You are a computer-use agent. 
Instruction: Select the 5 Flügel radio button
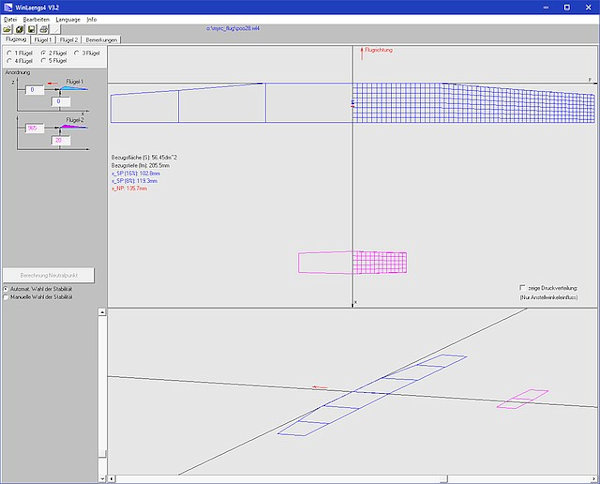(x=54, y=61)
